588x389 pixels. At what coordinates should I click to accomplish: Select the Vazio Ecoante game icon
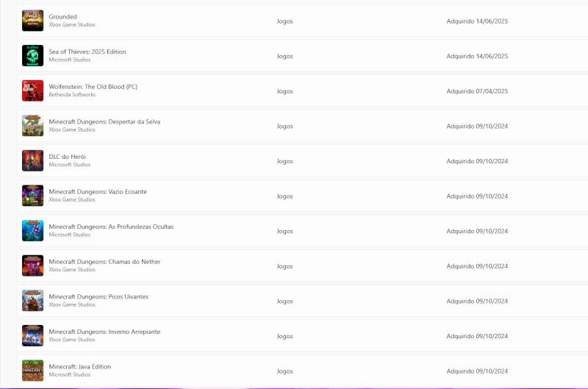tap(33, 196)
